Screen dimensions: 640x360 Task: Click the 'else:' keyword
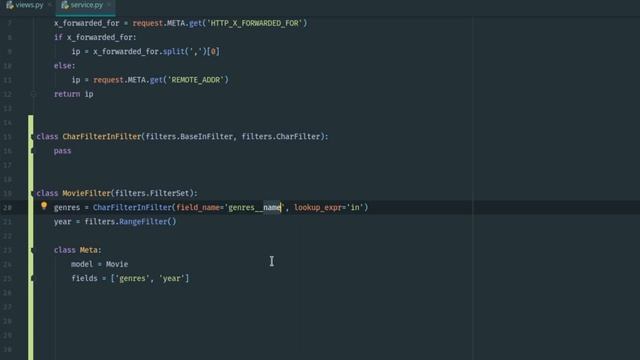[64, 66]
